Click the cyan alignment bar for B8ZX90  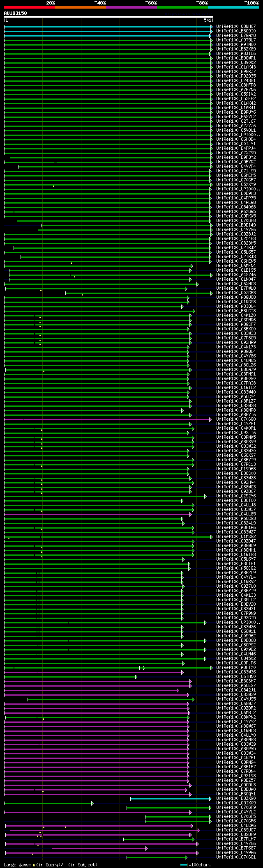pos(171,799)
